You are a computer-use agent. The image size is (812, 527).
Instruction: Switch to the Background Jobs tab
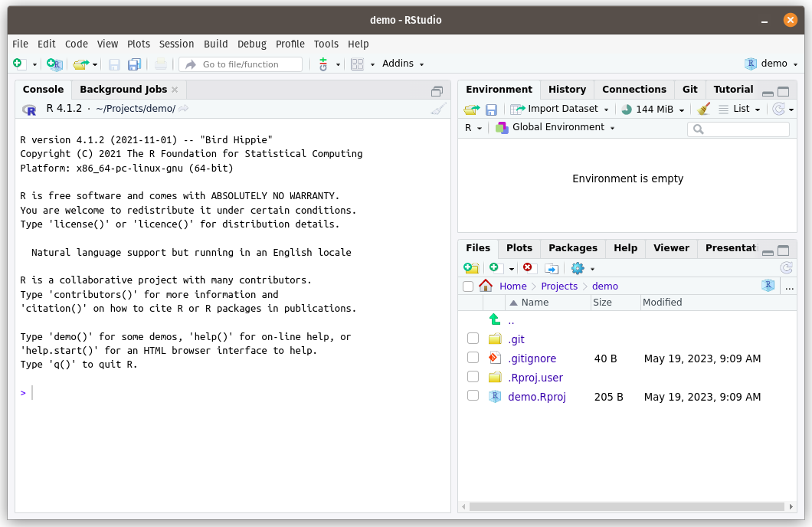[x=123, y=90]
